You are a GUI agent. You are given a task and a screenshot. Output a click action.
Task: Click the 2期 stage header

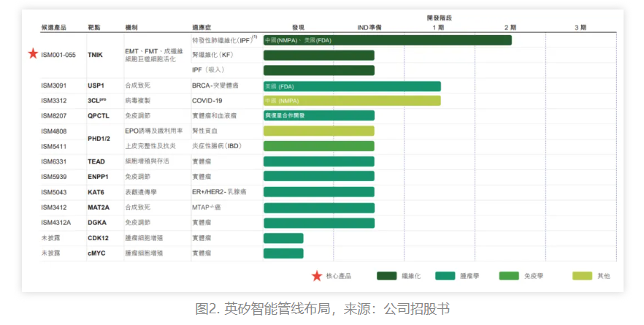tap(510, 27)
